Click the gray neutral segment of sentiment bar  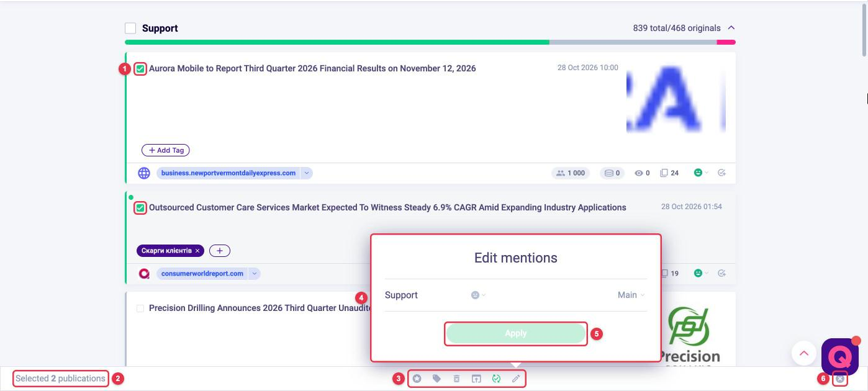633,42
